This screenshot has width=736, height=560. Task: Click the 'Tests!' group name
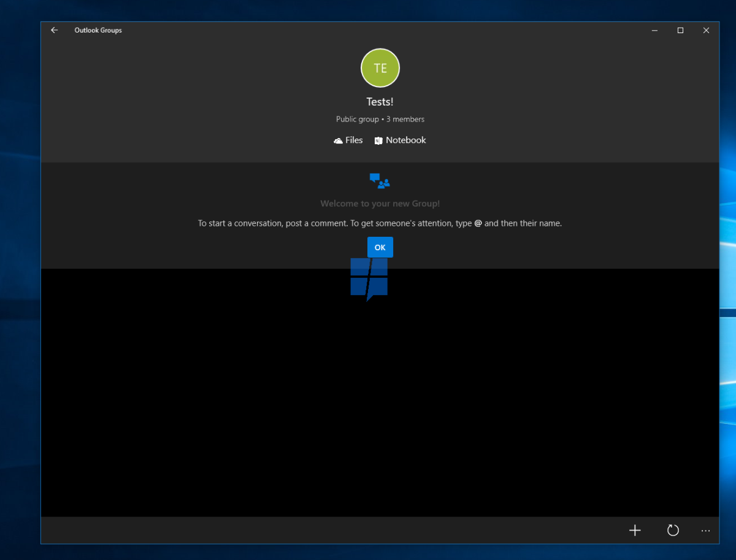coord(380,102)
